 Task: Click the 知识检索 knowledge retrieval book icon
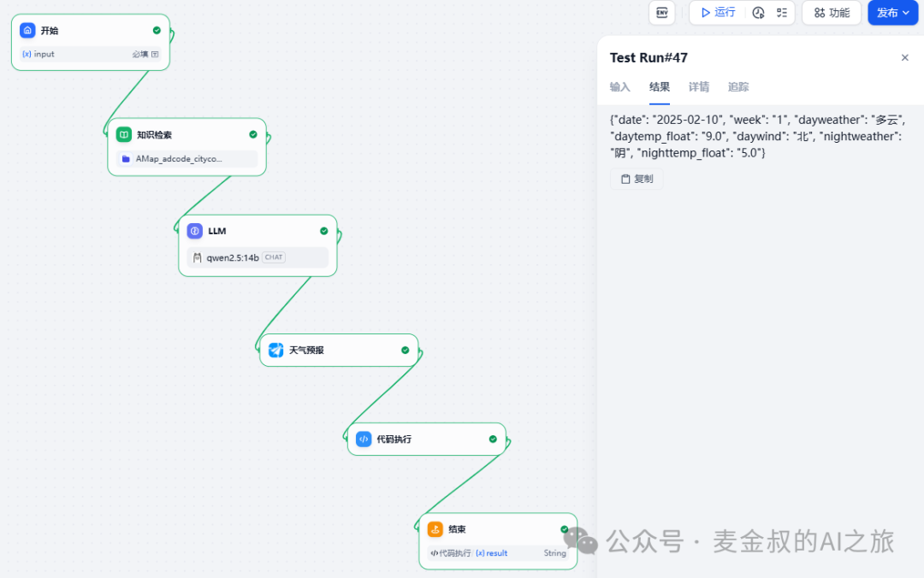(x=124, y=135)
